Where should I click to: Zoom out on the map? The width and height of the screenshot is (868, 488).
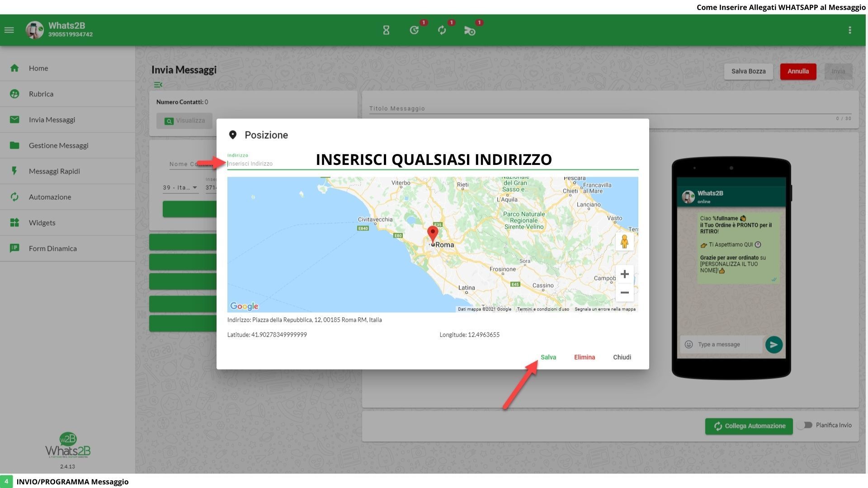pyautogui.click(x=625, y=293)
